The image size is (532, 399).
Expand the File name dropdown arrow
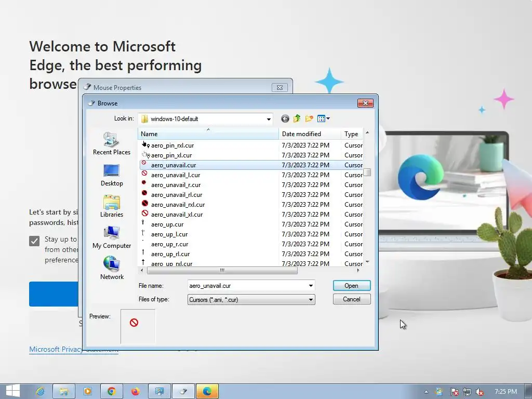(311, 286)
